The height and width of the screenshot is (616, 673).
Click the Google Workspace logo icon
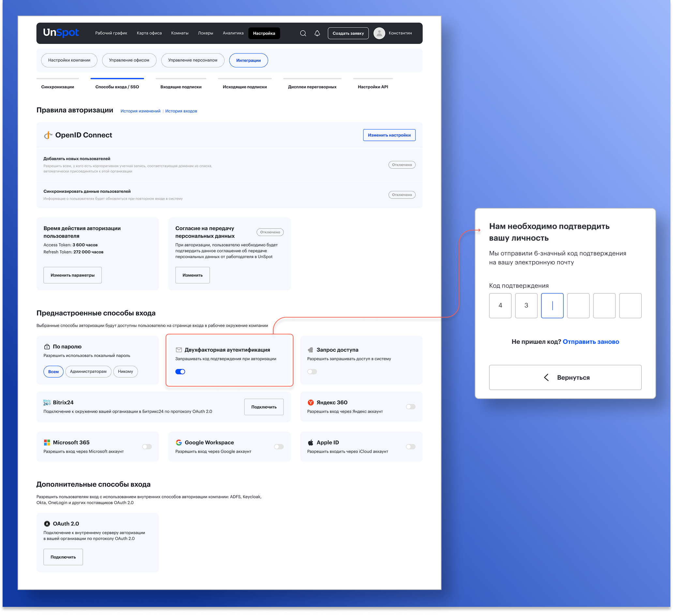pyautogui.click(x=179, y=443)
